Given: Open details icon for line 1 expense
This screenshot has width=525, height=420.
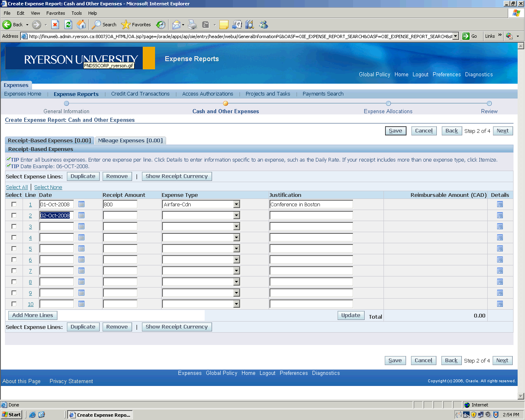Looking at the screenshot, I should [x=500, y=204].
